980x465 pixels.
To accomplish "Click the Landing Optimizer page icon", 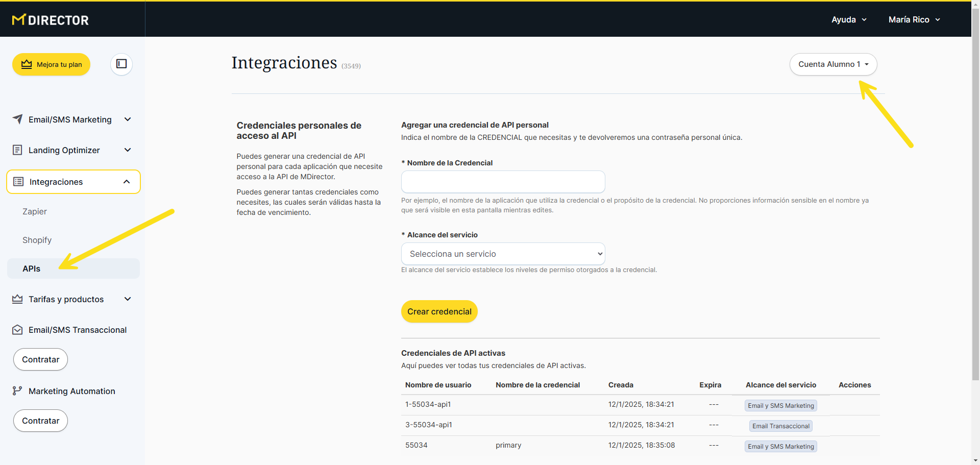I will pos(17,150).
